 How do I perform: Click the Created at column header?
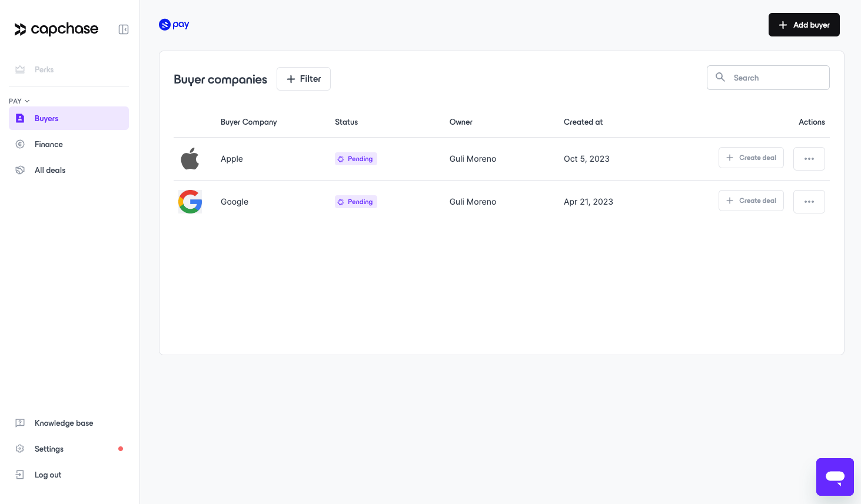click(583, 122)
